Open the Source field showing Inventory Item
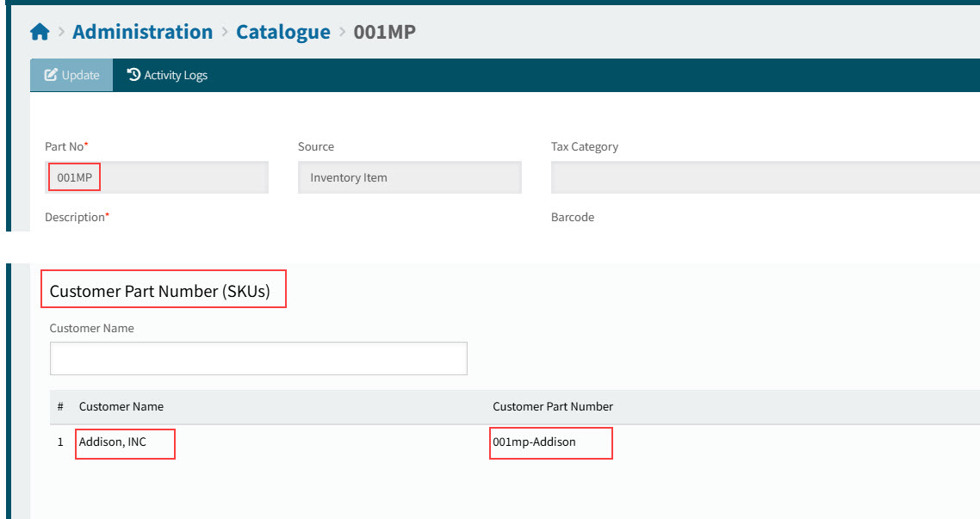The height and width of the screenshot is (519, 980). 409,177
